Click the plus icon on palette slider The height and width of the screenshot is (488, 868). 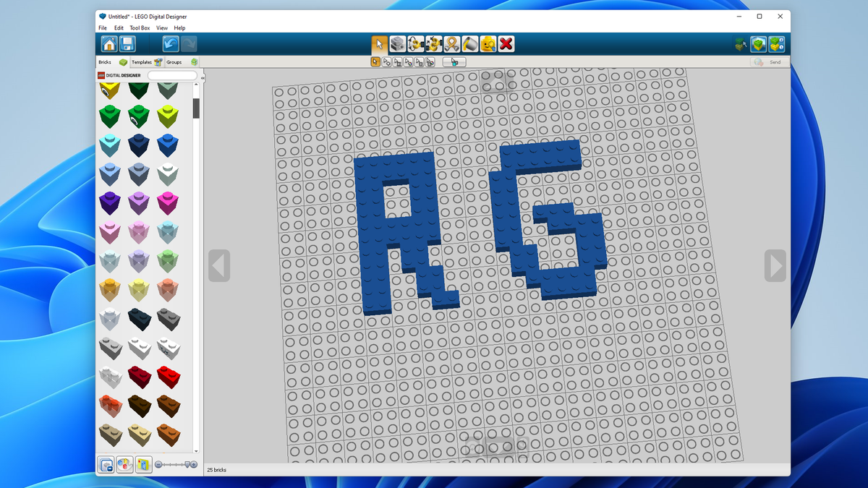(194, 464)
